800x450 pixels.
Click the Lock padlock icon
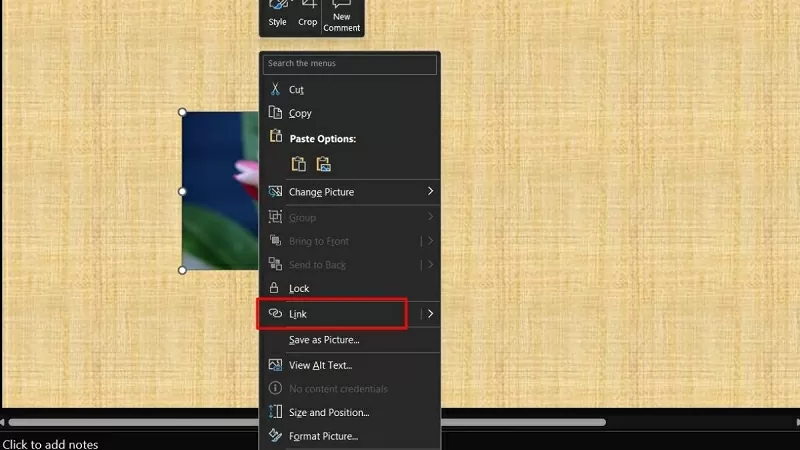tap(275, 288)
